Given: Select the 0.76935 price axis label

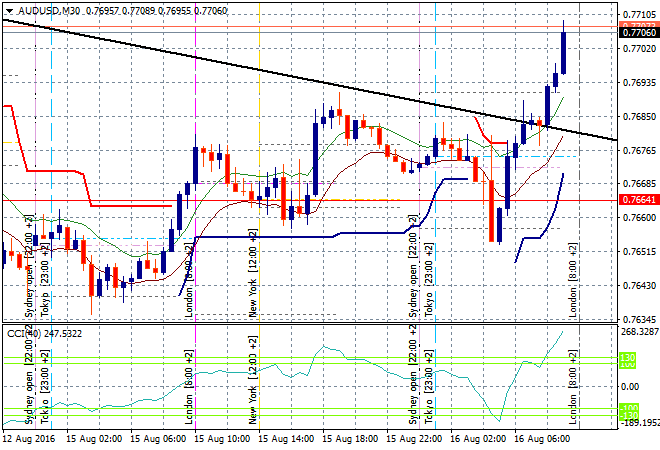Looking at the screenshot, I should tap(639, 83).
